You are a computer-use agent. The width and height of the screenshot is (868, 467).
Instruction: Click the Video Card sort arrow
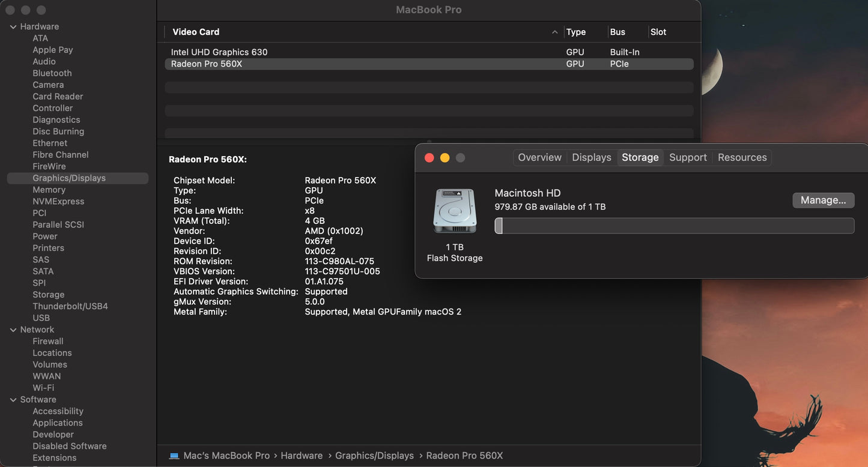554,32
